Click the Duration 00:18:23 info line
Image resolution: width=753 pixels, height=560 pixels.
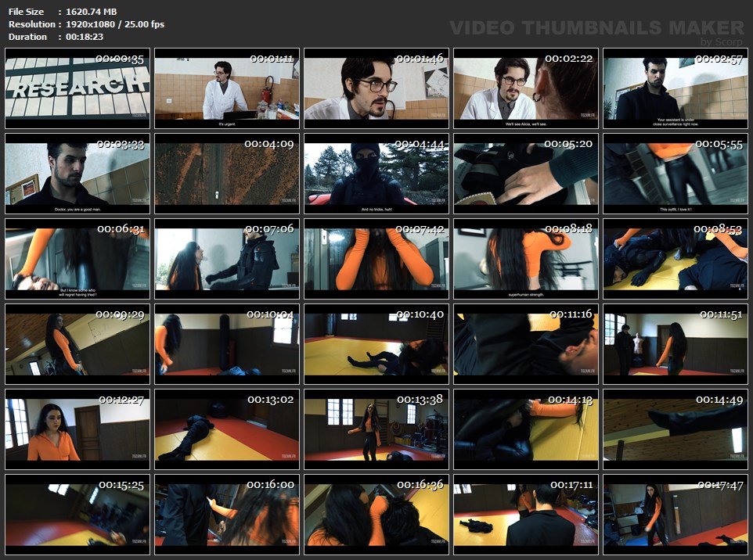[56, 37]
